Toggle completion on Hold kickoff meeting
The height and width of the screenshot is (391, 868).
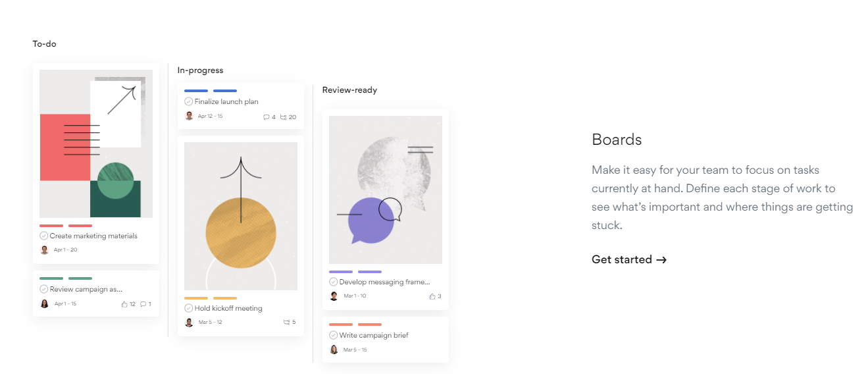tap(189, 308)
